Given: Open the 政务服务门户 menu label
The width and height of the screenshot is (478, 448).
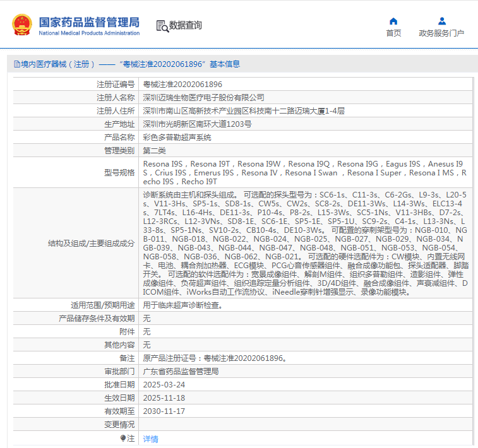Looking at the screenshot, I should point(441,33).
